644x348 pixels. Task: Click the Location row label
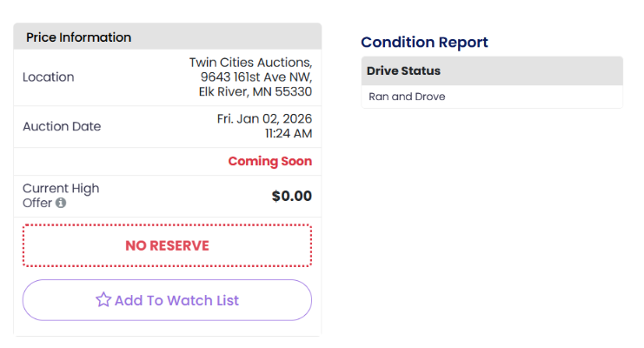pyautogui.click(x=49, y=77)
